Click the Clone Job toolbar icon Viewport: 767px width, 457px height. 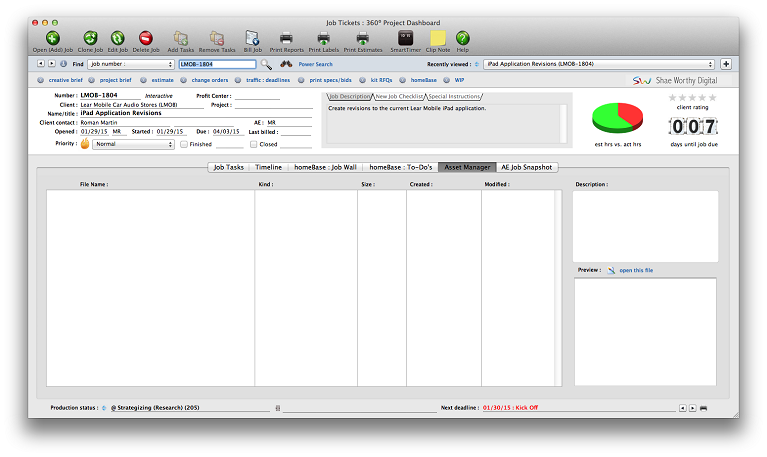90,38
